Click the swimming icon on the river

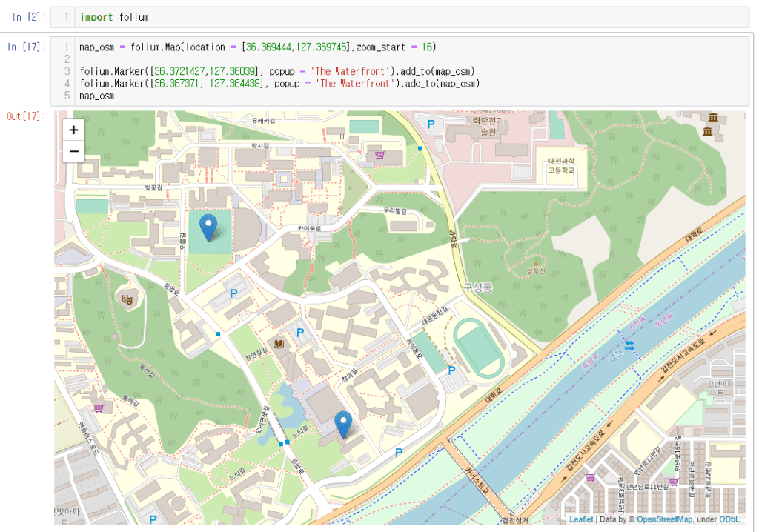click(629, 345)
